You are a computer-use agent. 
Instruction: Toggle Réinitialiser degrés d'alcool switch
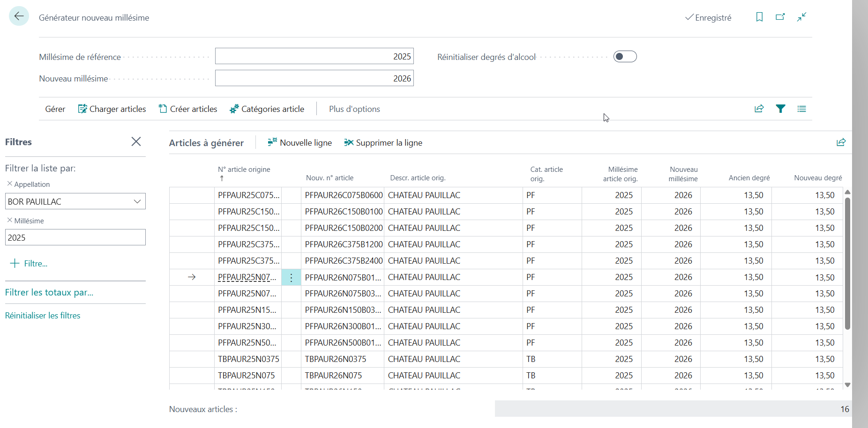(625, 57)
